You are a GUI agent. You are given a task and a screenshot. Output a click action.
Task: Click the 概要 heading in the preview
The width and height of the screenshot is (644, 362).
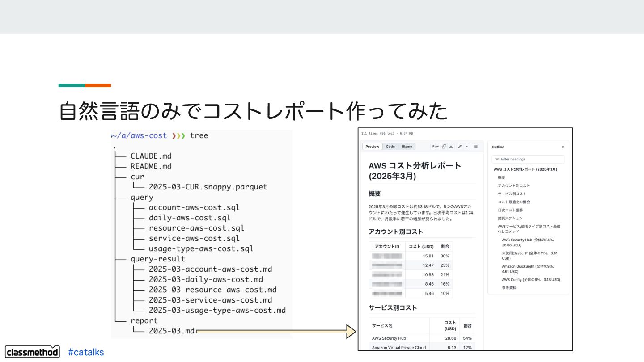click(x=375, y=194)
